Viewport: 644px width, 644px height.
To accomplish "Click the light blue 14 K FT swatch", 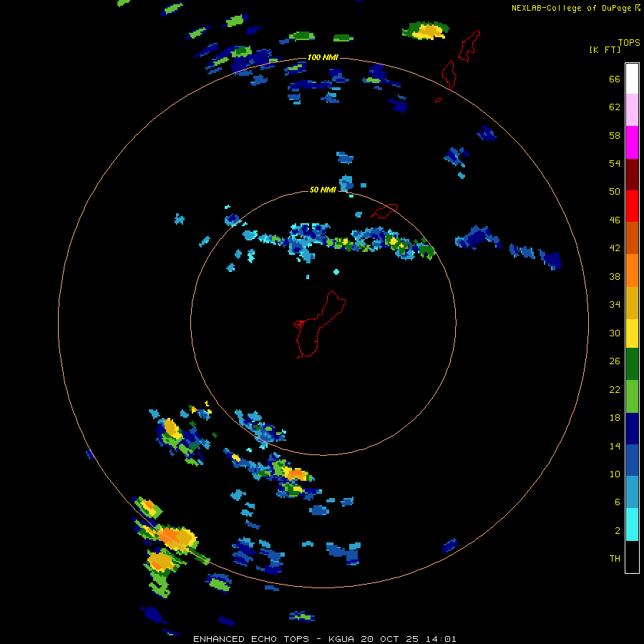I will (x=632, y=492).
